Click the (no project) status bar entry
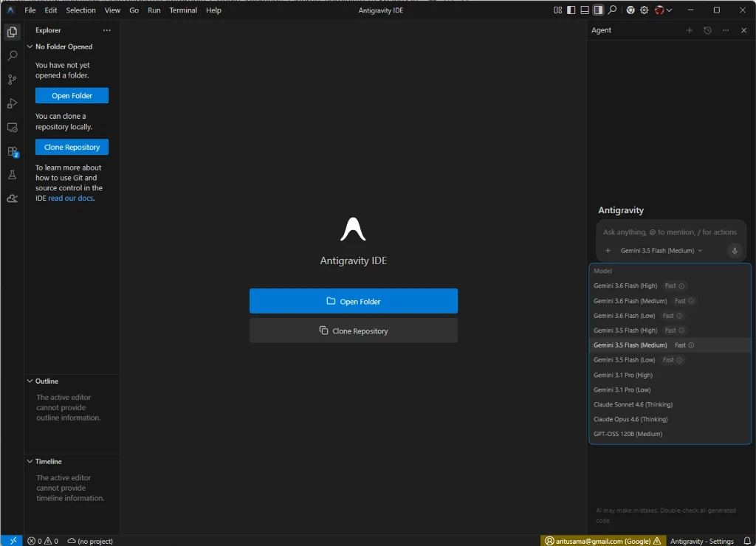 coord(89,541)
